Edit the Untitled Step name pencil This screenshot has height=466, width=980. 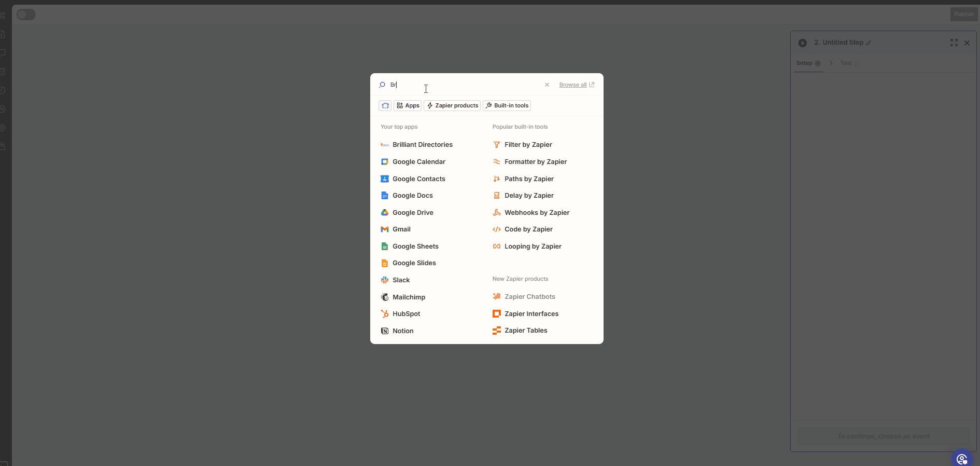tap(869, 43)
